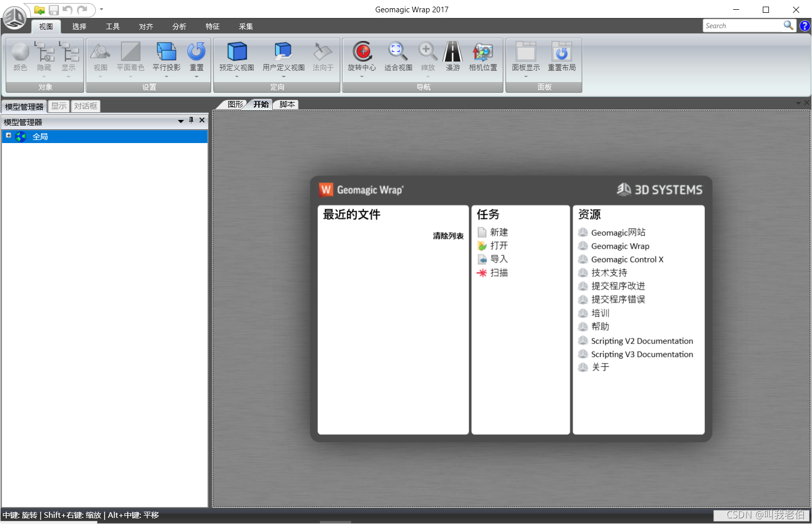Click the Geomagic application logo button
Viewport: 812px width, 524px height.
(x=14, y=17)
